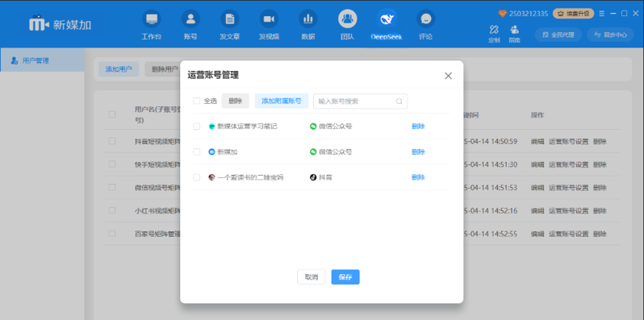Click the 删除用户 button
Viewport: 644px width, 320px height.
165,69
